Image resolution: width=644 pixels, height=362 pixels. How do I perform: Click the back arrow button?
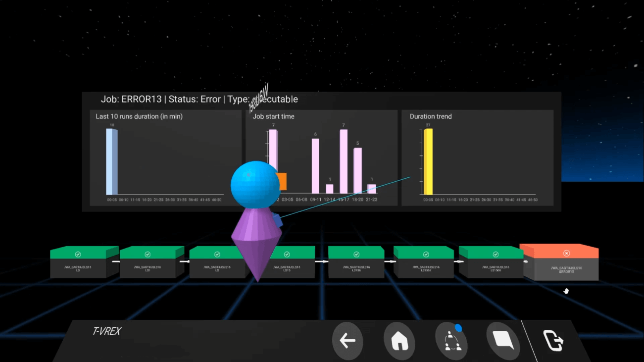(x=347, y=341)
